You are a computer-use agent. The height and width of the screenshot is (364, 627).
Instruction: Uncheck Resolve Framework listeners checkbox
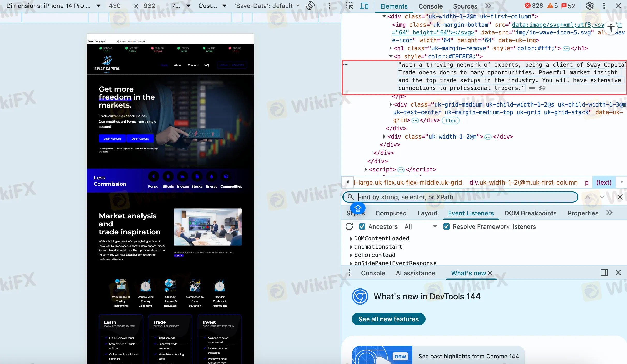(x=446, y=226)
